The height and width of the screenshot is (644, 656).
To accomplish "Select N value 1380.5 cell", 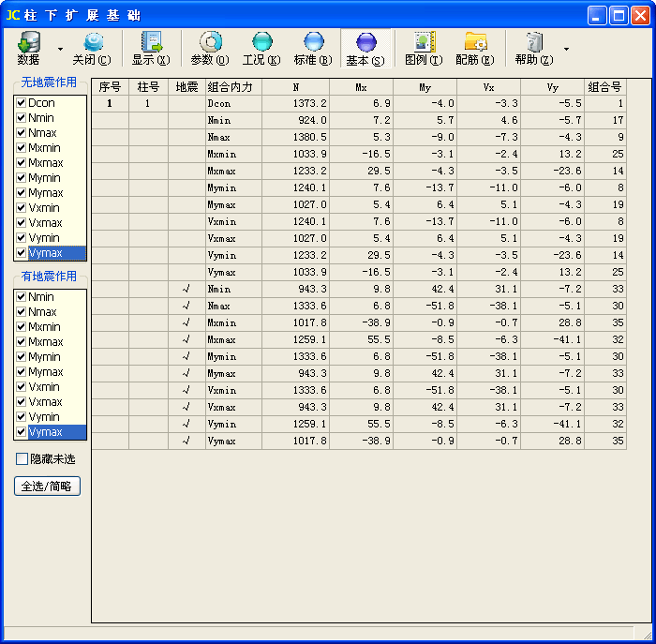I will 296,137.
